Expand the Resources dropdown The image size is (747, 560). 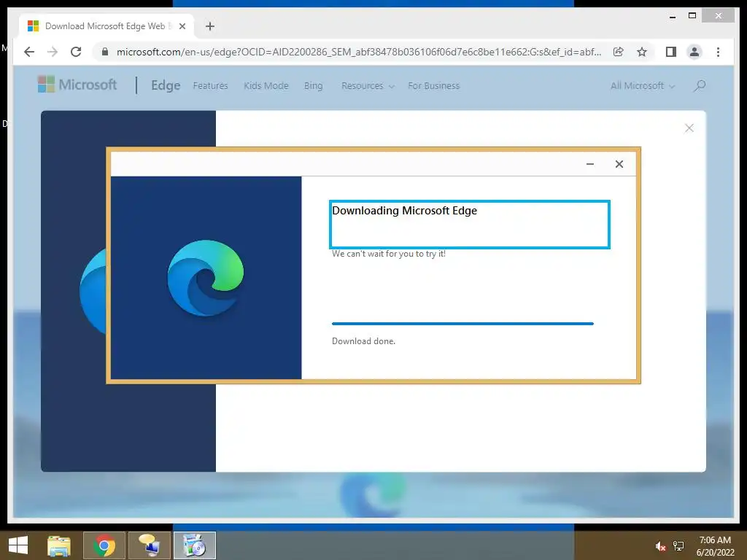click(x=368, y=86)
